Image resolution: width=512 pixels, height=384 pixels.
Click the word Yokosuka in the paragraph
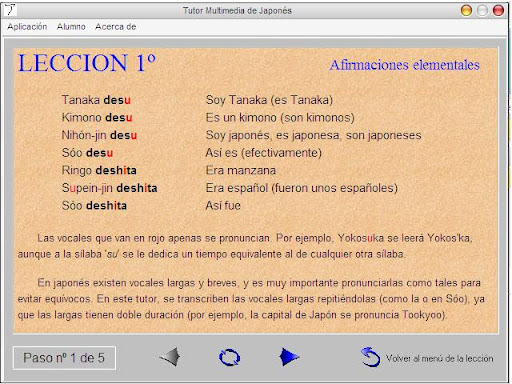pyautogui.click(x=361, y=238)
